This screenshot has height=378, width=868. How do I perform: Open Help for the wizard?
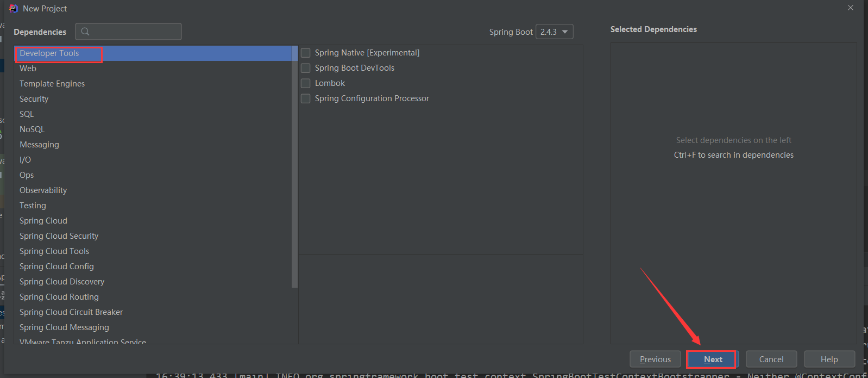[x=829, y=359]
